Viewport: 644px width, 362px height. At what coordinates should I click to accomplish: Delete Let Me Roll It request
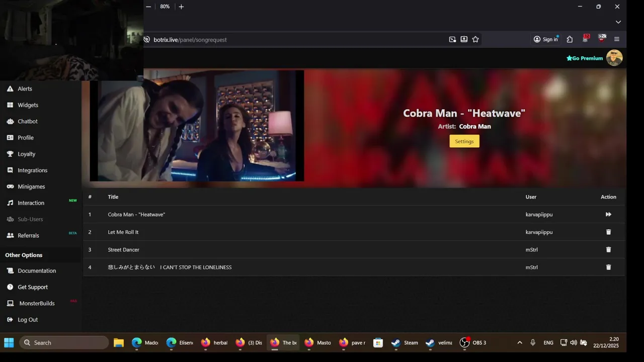click(x=608, y=232)
